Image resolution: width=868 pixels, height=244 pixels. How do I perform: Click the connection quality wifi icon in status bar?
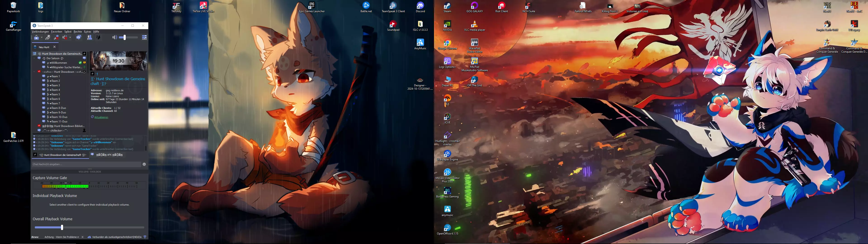coord(145,237)
